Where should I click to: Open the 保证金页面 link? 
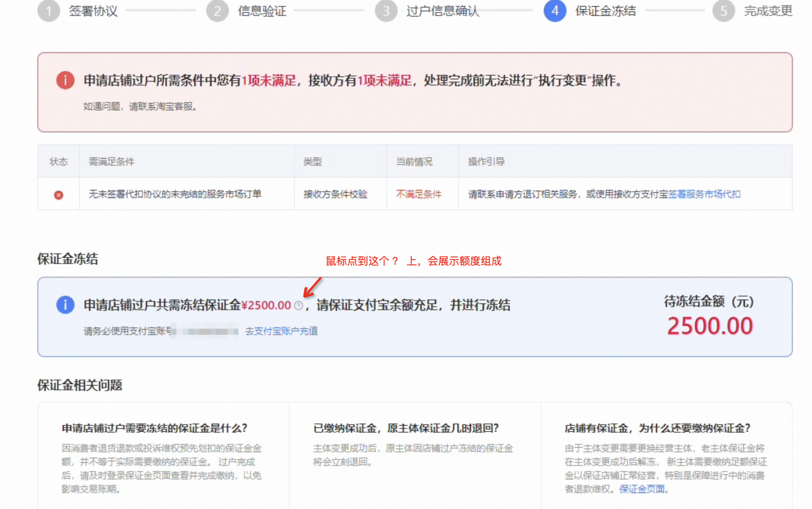(x=642, y=489)
